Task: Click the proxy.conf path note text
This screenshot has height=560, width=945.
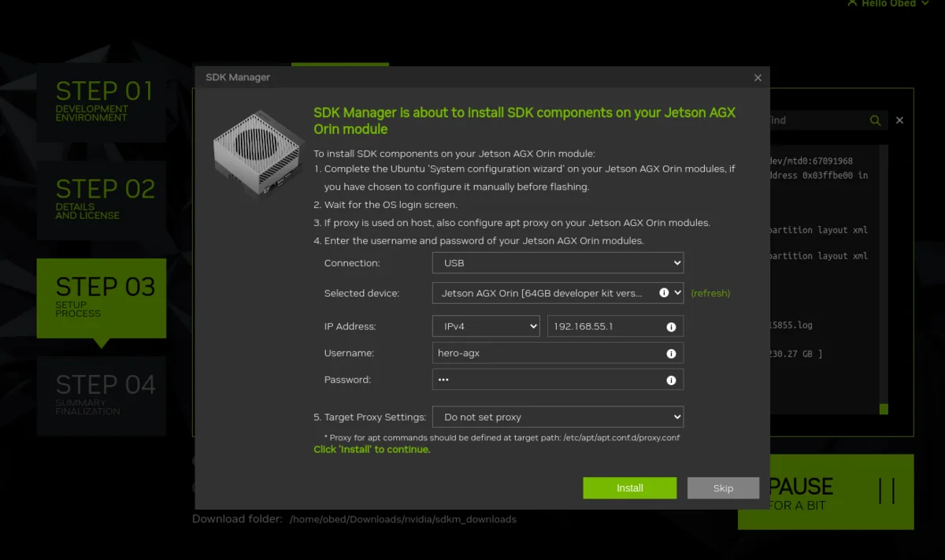Action: tap(502, 437)
